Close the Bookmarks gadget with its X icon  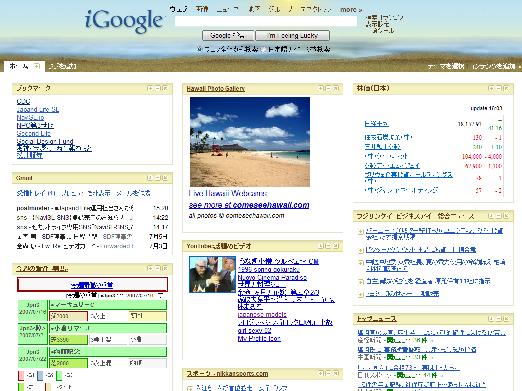click(x=165, y=88)
